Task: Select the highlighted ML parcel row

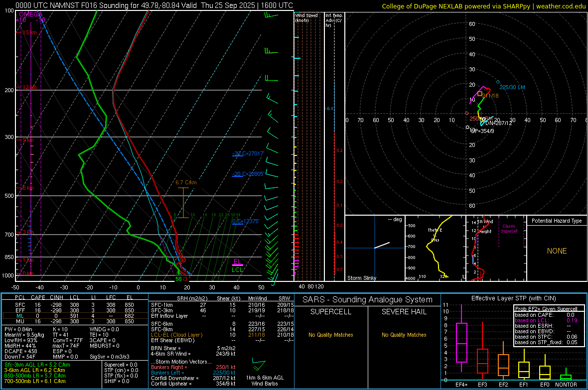Action: [x=74, y=316]
